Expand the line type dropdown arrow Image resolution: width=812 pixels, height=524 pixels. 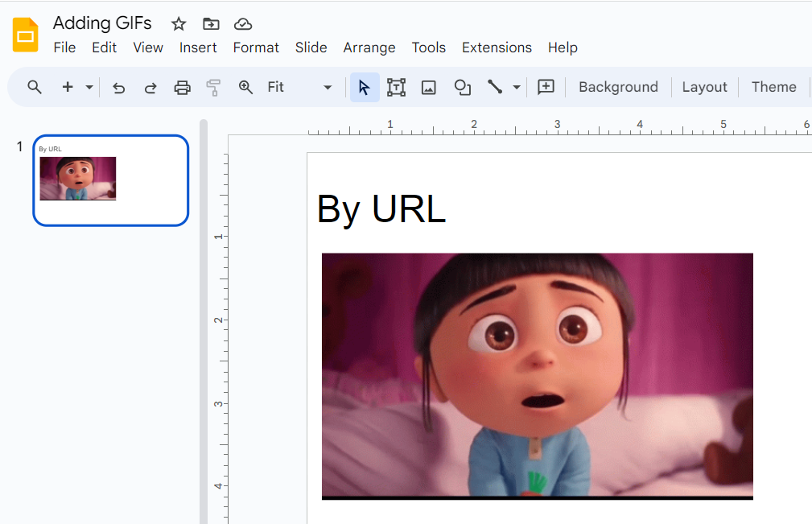coord(517,87)
